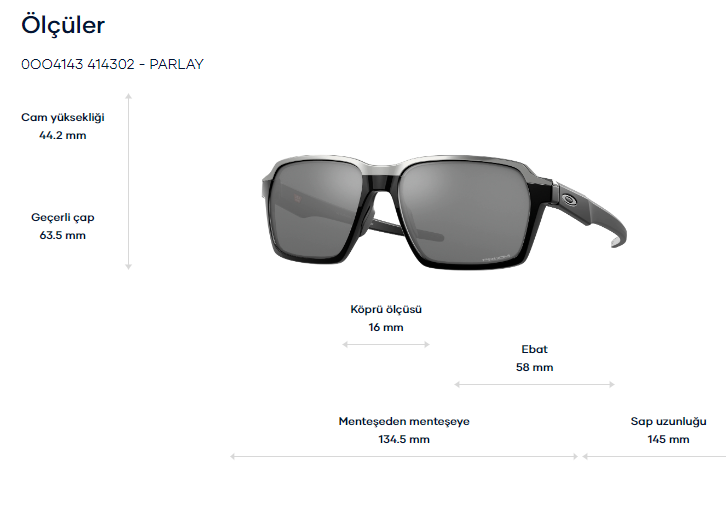
Task: Click the Parlay sunglasses product image
Action: click(444, 212)
